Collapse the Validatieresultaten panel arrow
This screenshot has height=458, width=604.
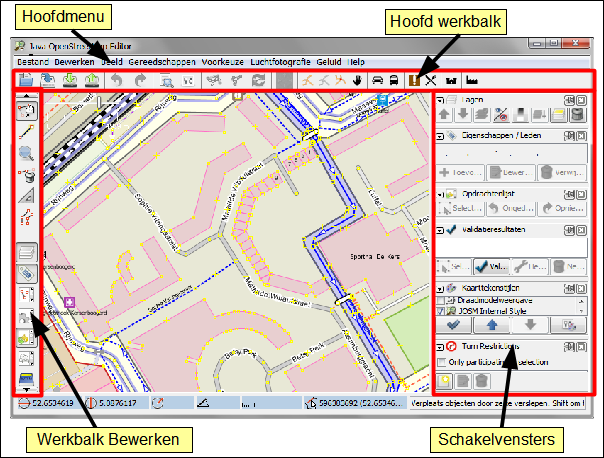(x=440, y=230)
